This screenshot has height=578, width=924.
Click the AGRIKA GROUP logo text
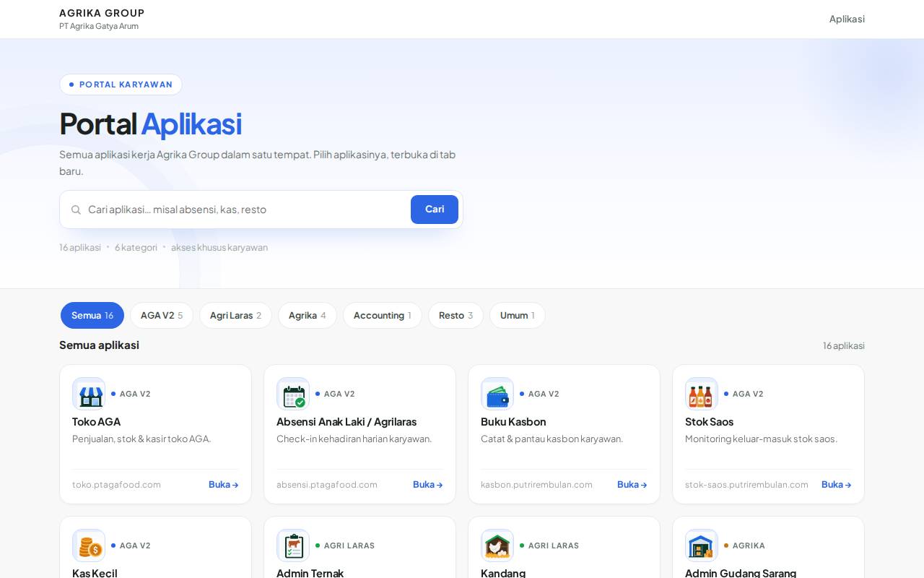[102, 13]
